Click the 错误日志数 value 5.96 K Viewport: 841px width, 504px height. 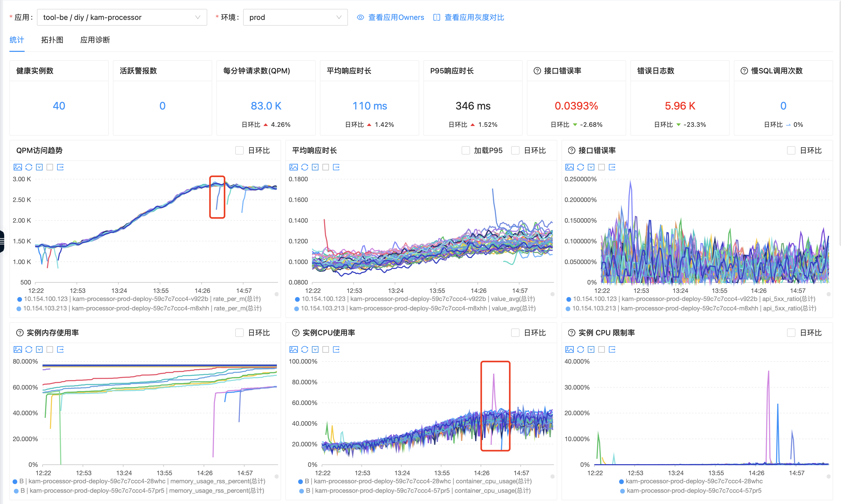coord(680,106)
